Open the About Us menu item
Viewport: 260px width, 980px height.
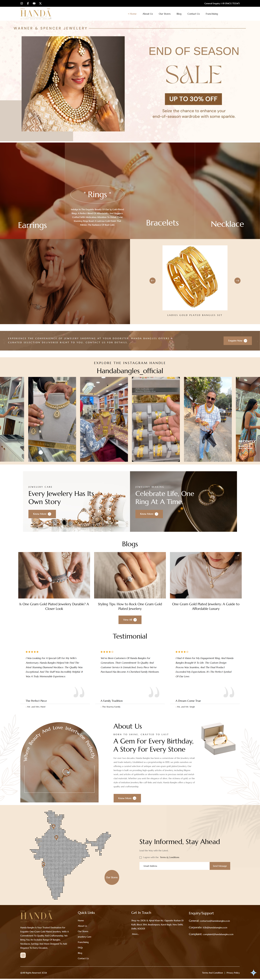click(148, 14)
